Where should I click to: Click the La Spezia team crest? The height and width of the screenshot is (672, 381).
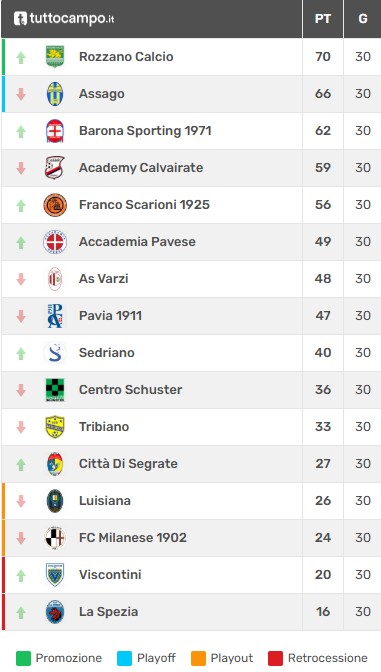tap(55, 612)
